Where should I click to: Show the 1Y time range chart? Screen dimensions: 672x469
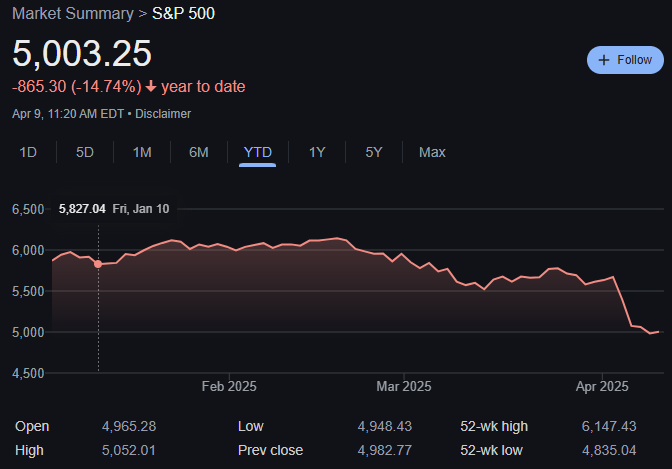click(x=317, y=152)
